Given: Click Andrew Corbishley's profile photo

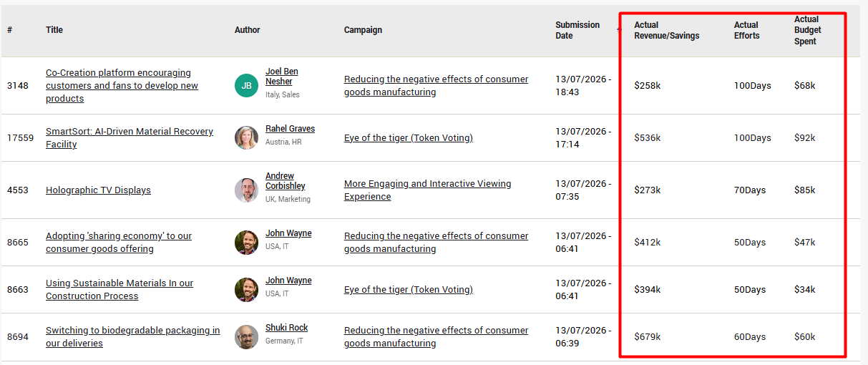Looking at the screenshot, I should (246, 190).
